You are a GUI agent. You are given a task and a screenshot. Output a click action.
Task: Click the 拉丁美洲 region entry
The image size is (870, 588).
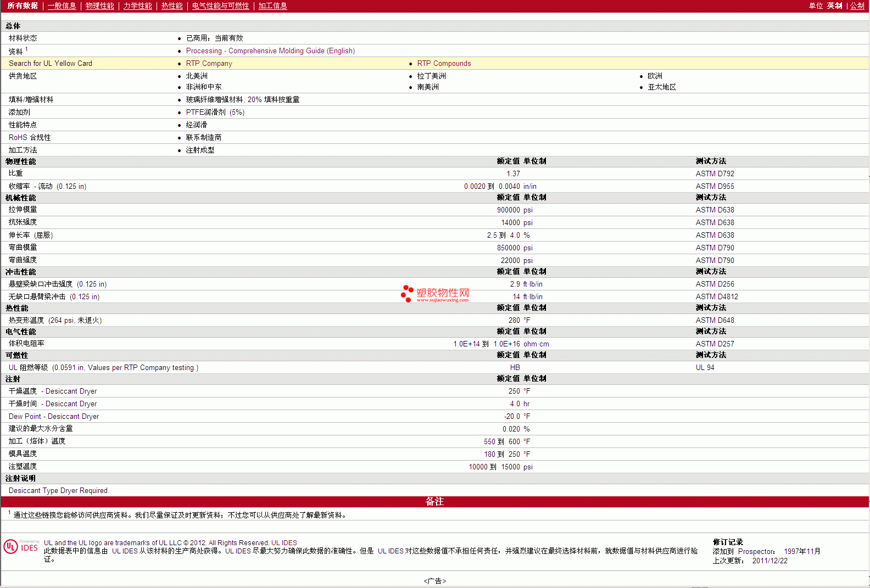tap(431, 76)
